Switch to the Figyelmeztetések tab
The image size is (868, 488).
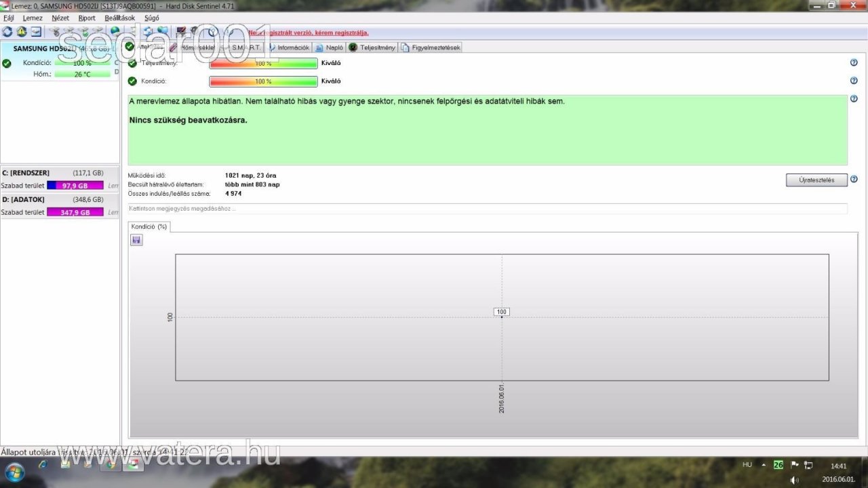431,47
